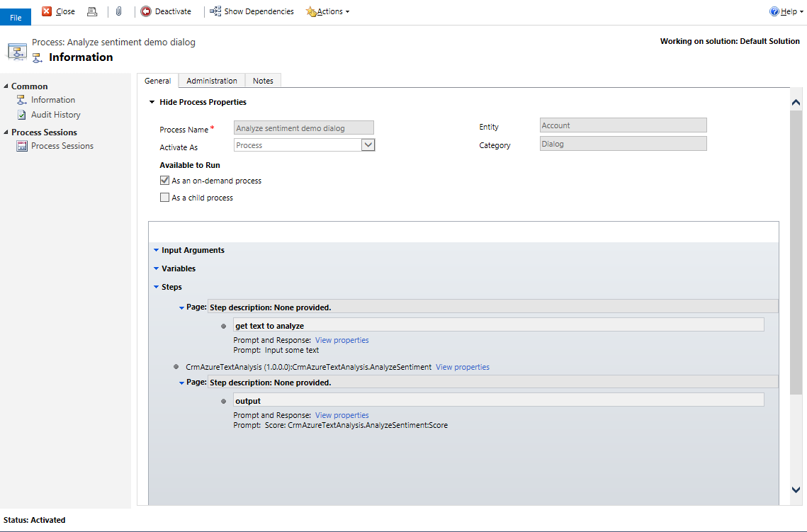
Task: View properties of output prompt
Action: (x=342, y=415)
